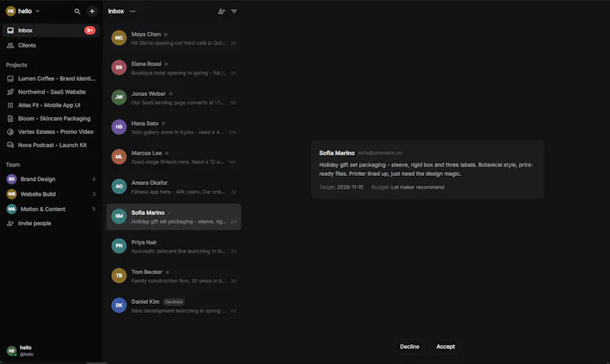Click the Invite people add-person icon
The width and height of the screenshot is (610, 364).
[11, 223]
